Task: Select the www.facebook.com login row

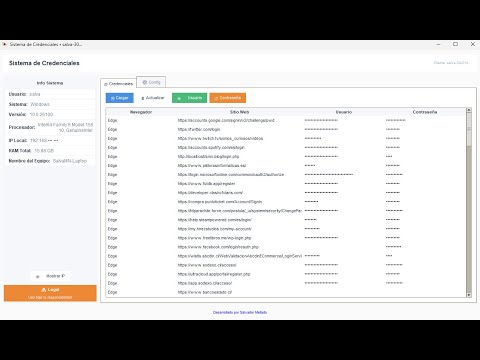Action: [x=286, y=247]
